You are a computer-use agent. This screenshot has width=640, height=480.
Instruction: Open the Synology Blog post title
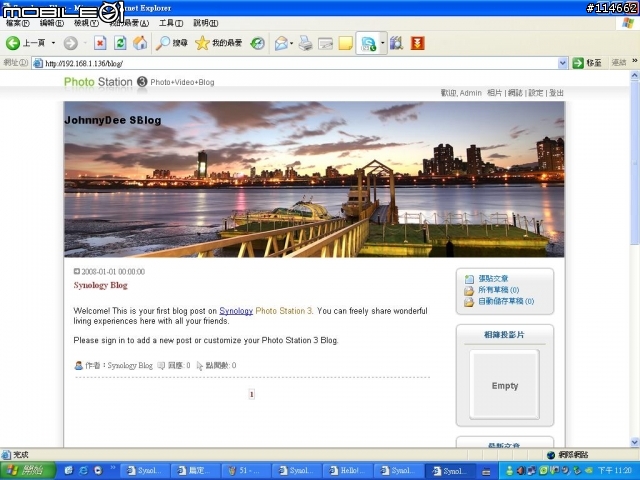(x=100, y=285)
